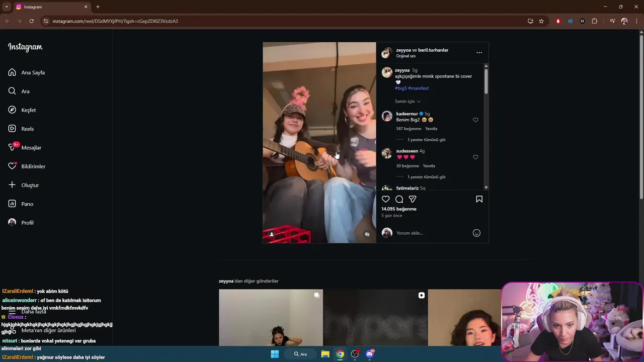644x362 pixels.
Task: View 587 beğenme likes list
Action: (x=409, y=129)
